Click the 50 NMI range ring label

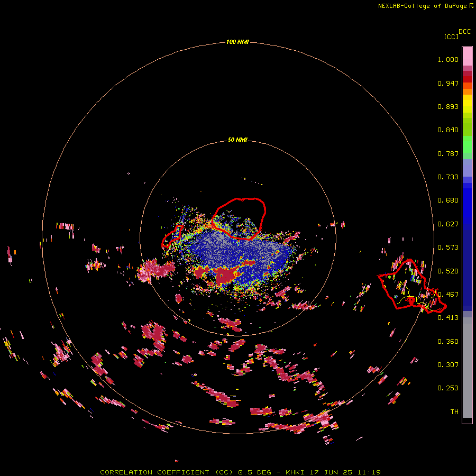tap(237, 140)
